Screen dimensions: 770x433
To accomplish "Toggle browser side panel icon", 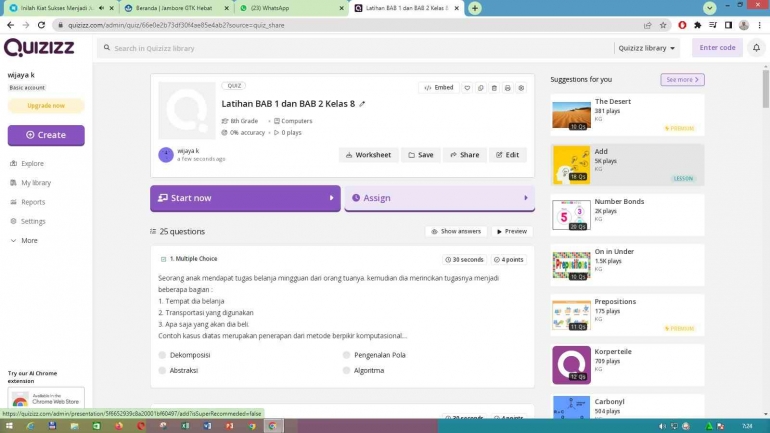I will (x=728, y=25).
